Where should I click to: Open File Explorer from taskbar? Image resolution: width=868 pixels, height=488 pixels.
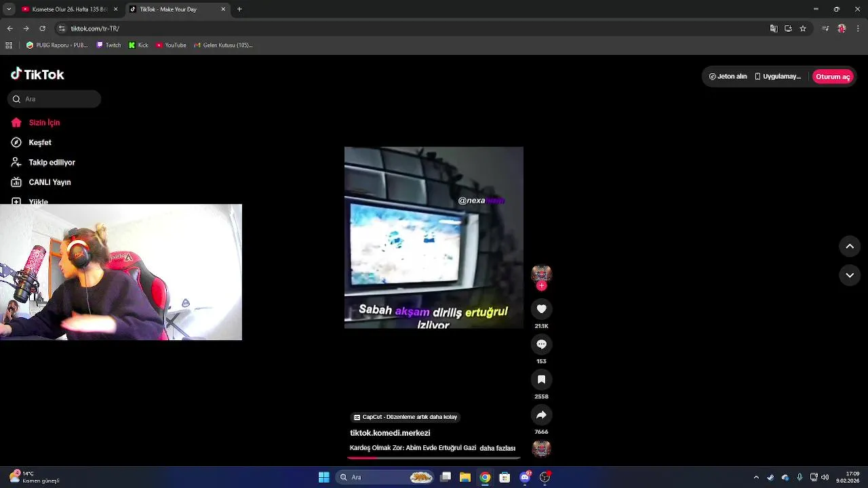tap(465, 477)
